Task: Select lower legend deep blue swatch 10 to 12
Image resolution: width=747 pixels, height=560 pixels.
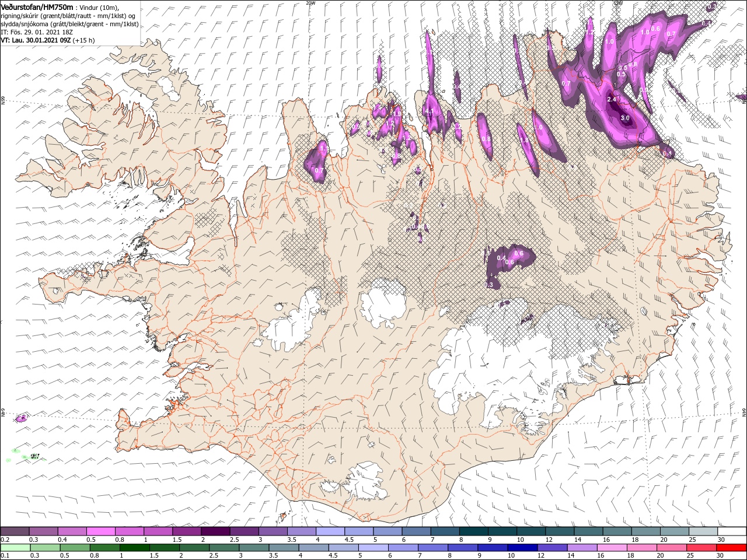Action: [523, 547]
